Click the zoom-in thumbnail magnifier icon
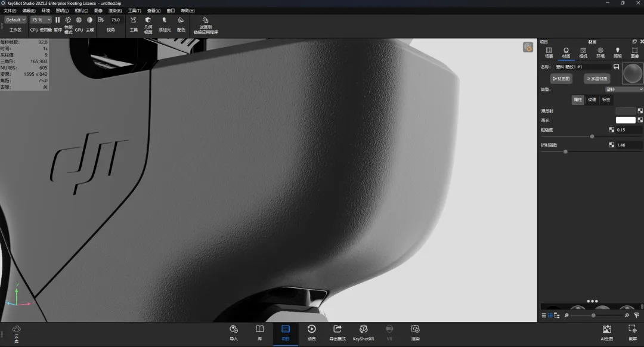Image resolution: width=644 pixels, height=347 pixels. tap(627, 315)
